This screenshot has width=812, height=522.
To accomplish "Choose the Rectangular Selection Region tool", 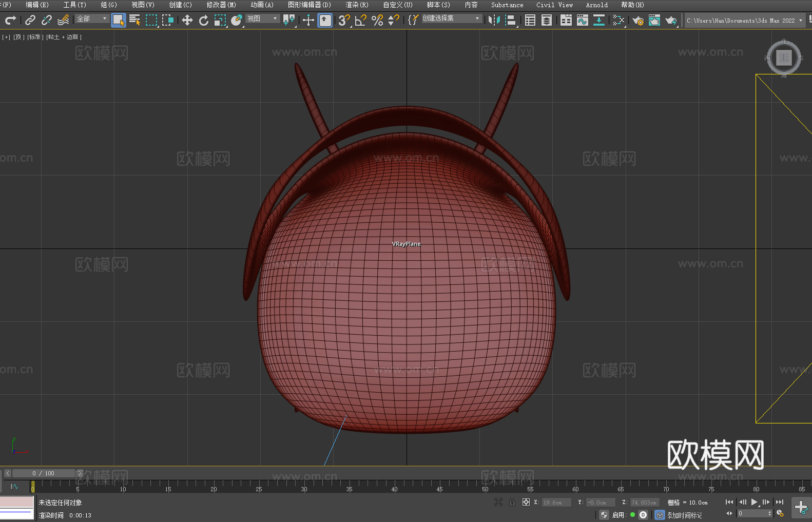I will [x=151, y=21].
